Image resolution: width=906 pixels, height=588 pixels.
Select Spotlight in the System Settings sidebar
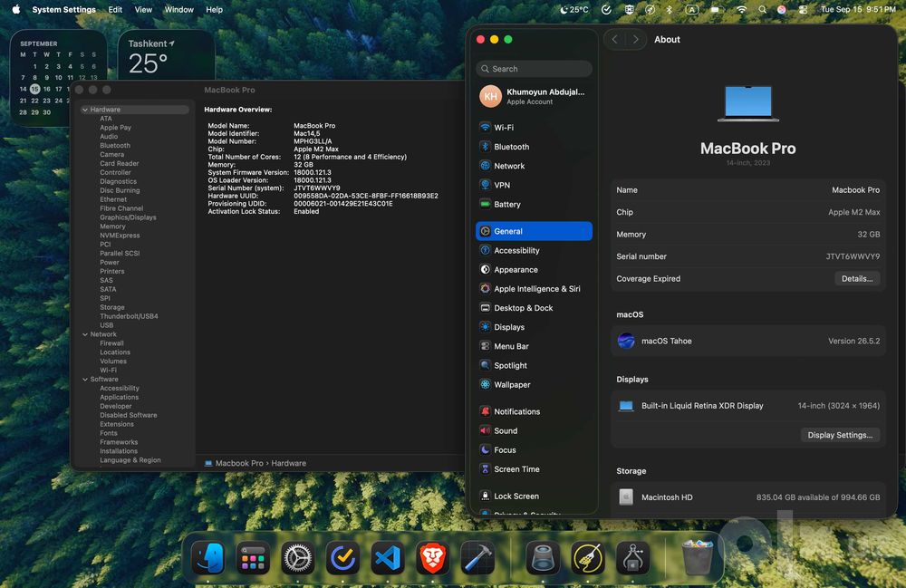[534, 366]
